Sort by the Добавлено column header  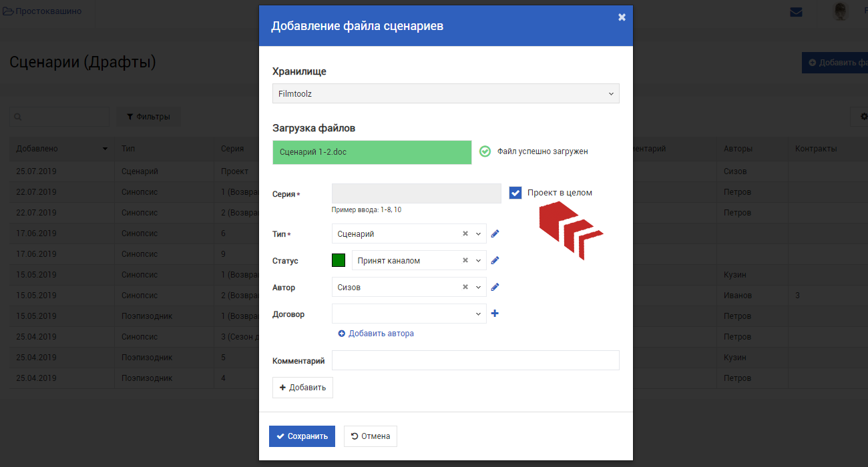[61, 149]
